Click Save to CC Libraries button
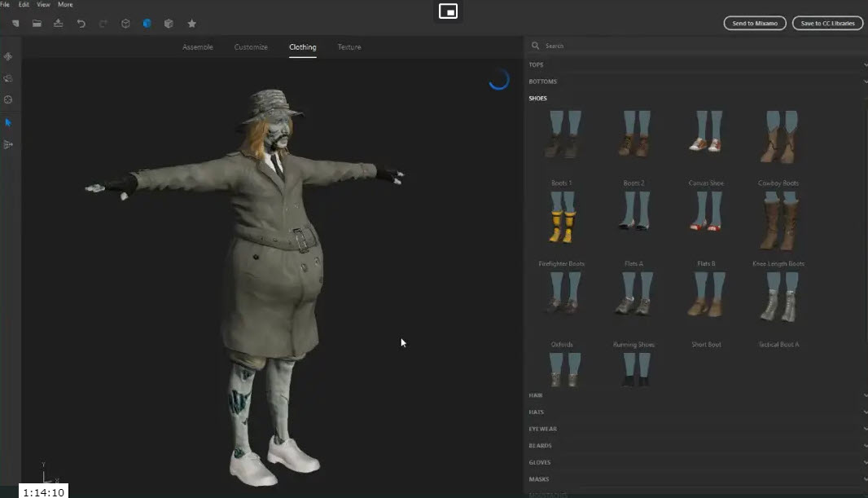This screenshot has height=498, width=868. (827, 24)
